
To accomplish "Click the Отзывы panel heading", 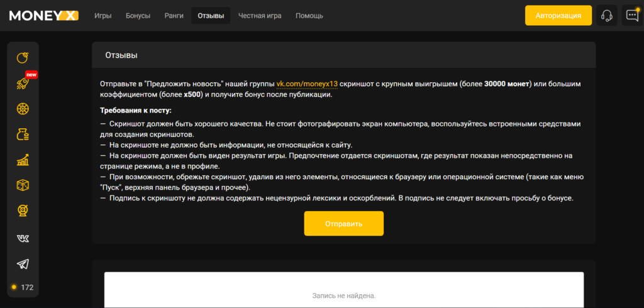I will pos(121,55).
